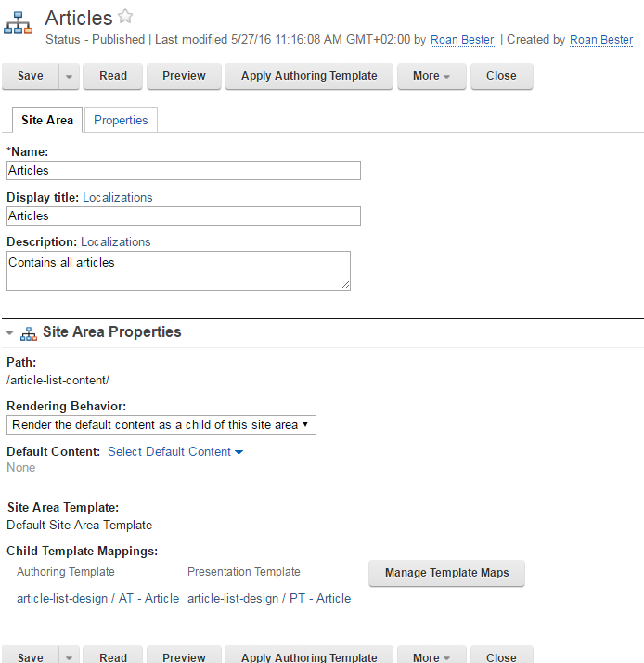Open Display title Localizations link
The width and height of the screenshot is (644, 663).
(x=118, y=197)
